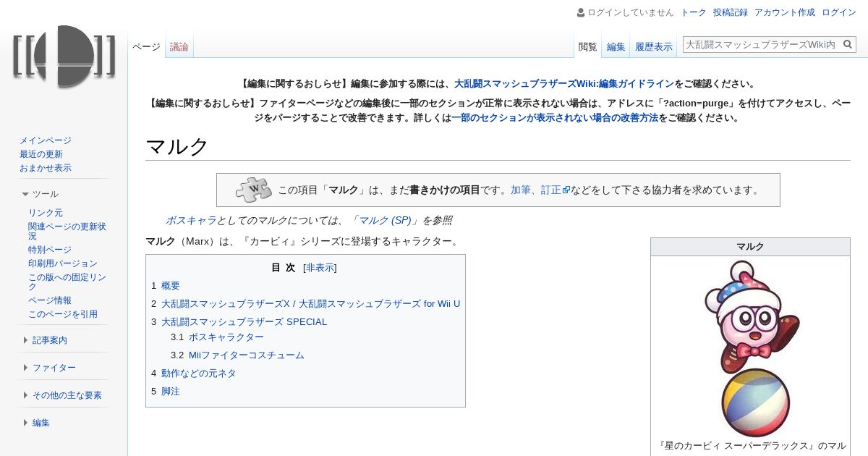Click the ログイン link

pyautogui.click(x=839, y=12)
